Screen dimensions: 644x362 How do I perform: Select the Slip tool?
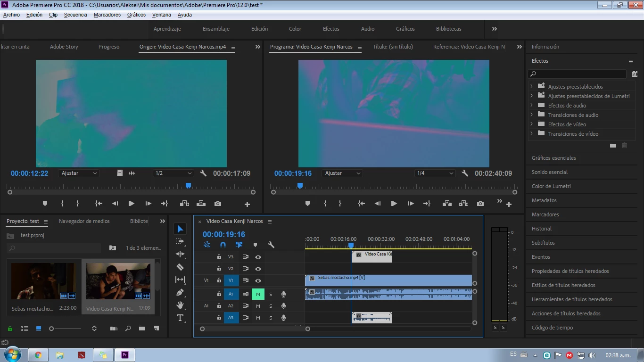180,280
